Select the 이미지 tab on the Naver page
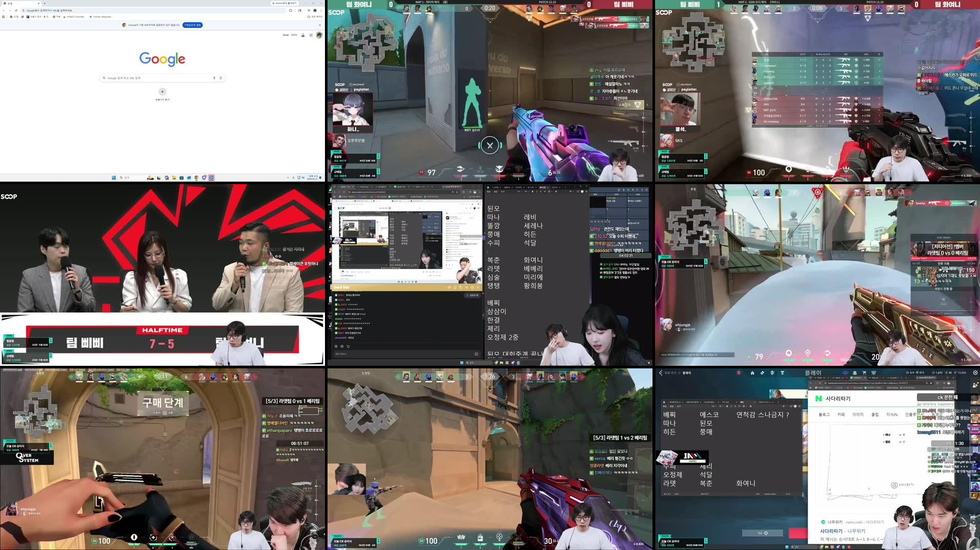The width and height of the screenshot is (980, 550). point(858,414)
